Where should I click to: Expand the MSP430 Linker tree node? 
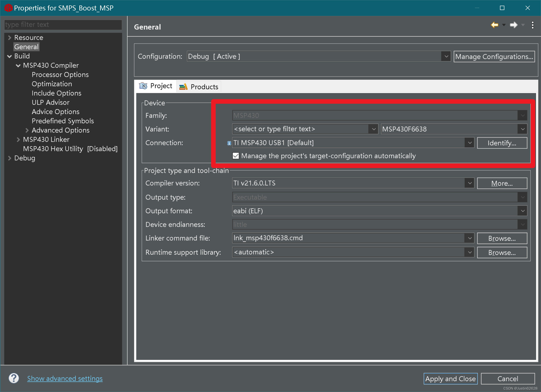[18, 140]
